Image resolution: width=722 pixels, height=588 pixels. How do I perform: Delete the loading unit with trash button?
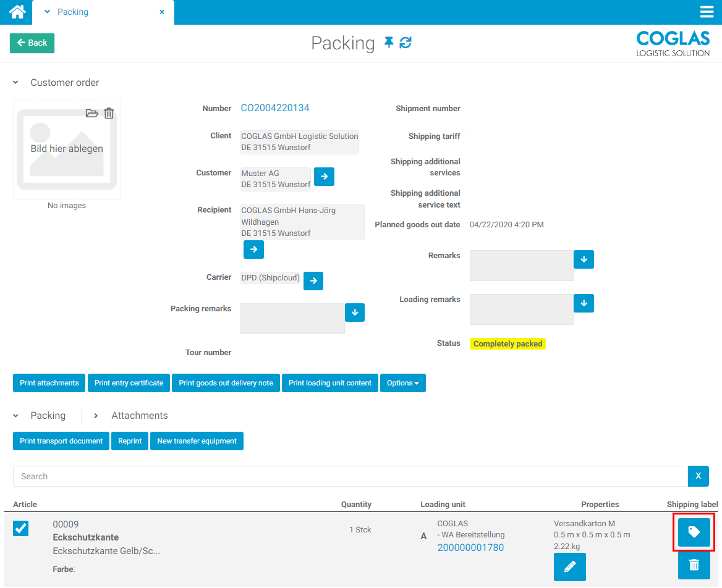(694, 565)
